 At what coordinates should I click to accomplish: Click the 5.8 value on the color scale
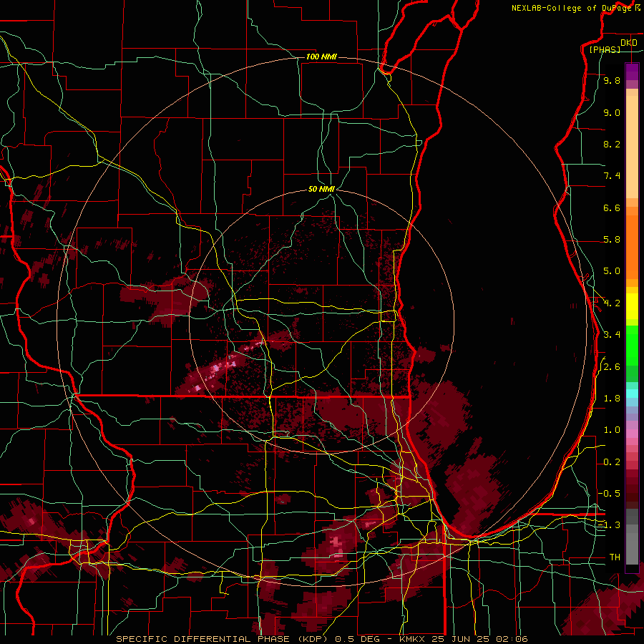(612, 240)
